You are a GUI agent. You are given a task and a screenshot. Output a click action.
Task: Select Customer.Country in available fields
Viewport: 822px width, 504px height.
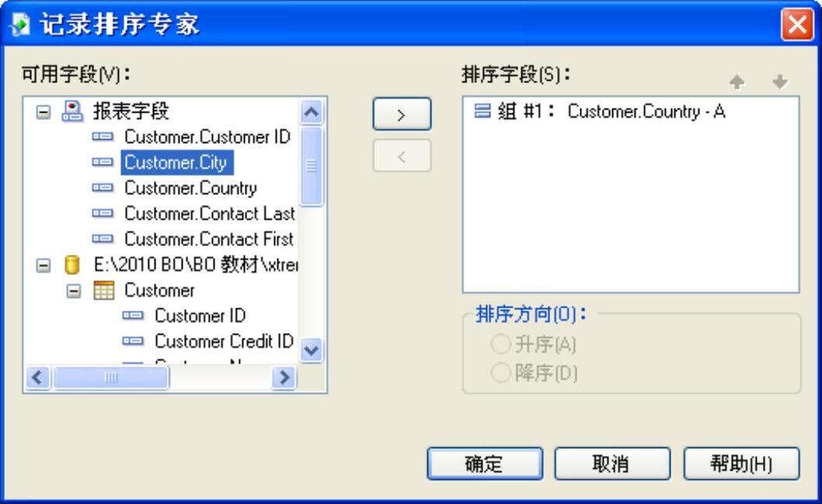click(191, 188)
